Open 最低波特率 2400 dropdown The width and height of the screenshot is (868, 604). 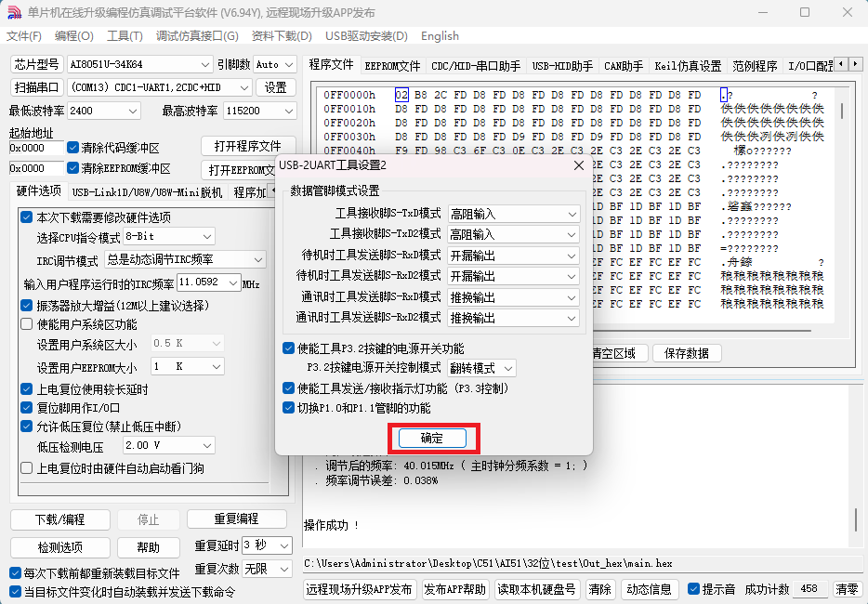pyautogui.click(x=103, y=111)
